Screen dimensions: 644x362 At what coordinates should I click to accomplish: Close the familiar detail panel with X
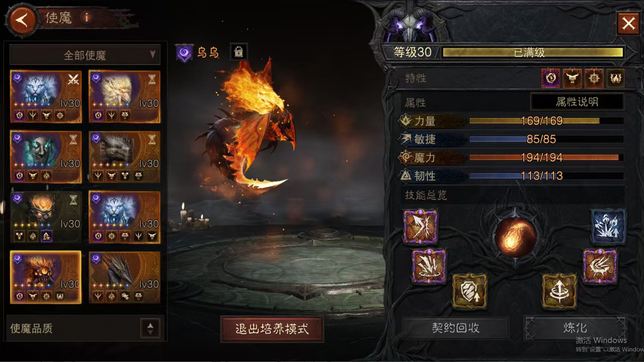(628, 23)
